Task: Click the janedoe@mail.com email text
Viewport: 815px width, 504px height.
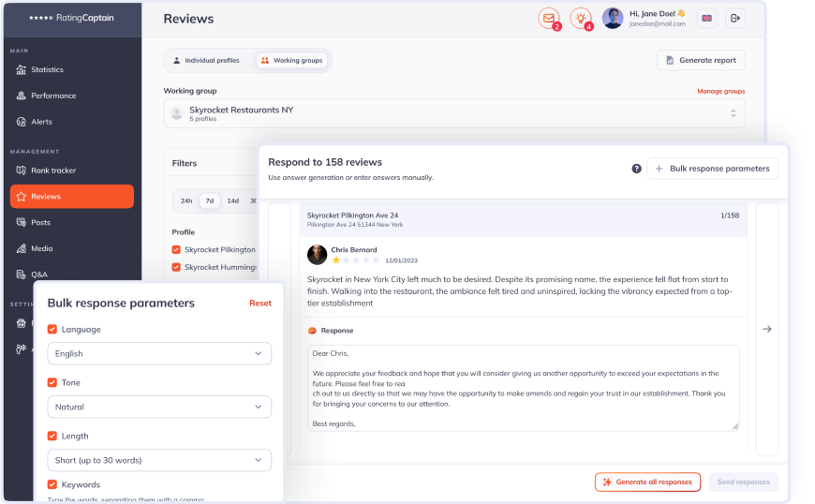Action: (x=658, y=24)
